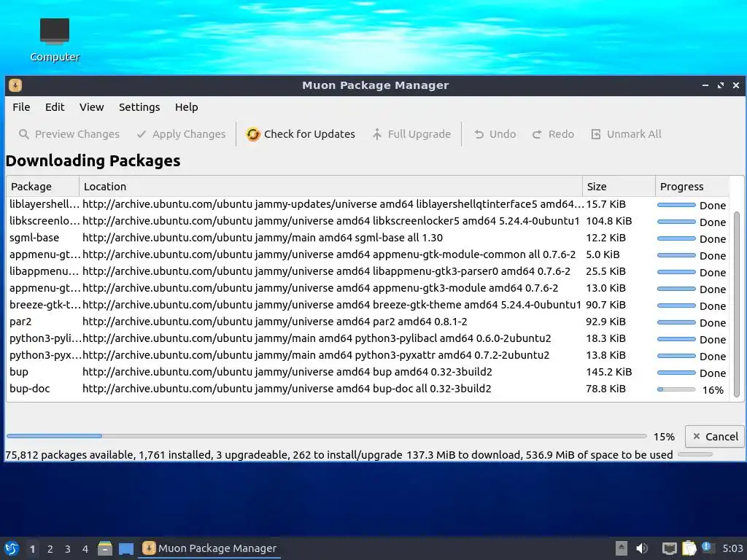The width and height of the screenshot is (747, 560).
Task: Minimize the Muon window
Action: 705,85
